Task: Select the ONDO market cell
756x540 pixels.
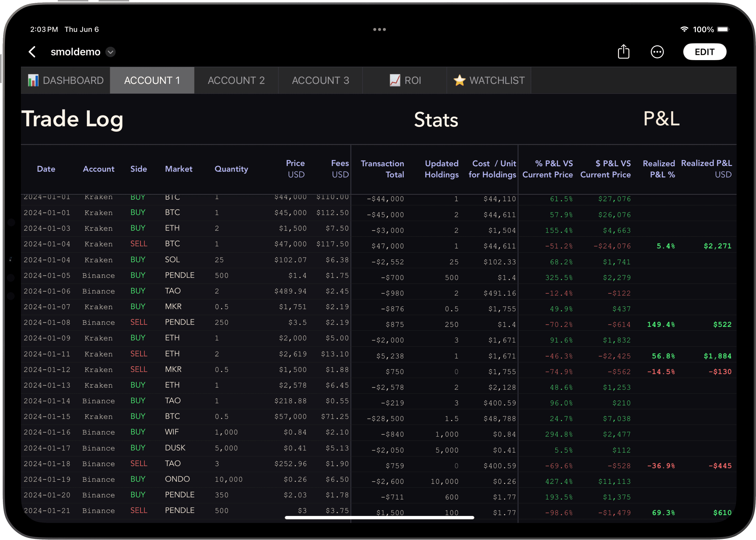Action: pos(177,479)
